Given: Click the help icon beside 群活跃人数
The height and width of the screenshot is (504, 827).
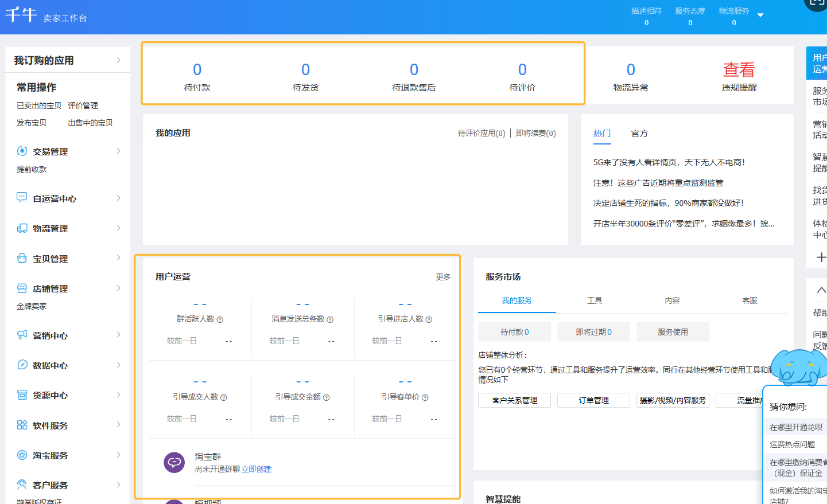Looking at the screenshot, I should (x=220, y=319).
